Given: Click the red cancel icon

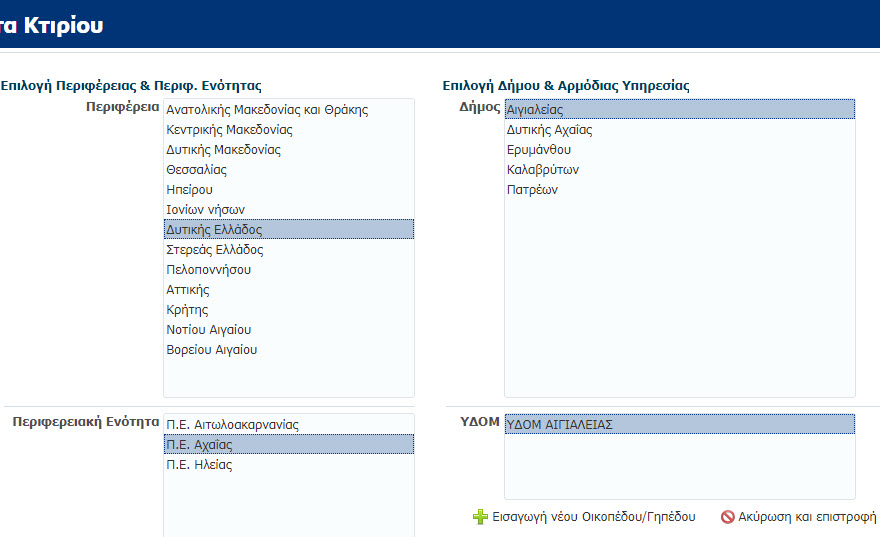Looking at the screenshot, I should [727, 517].
